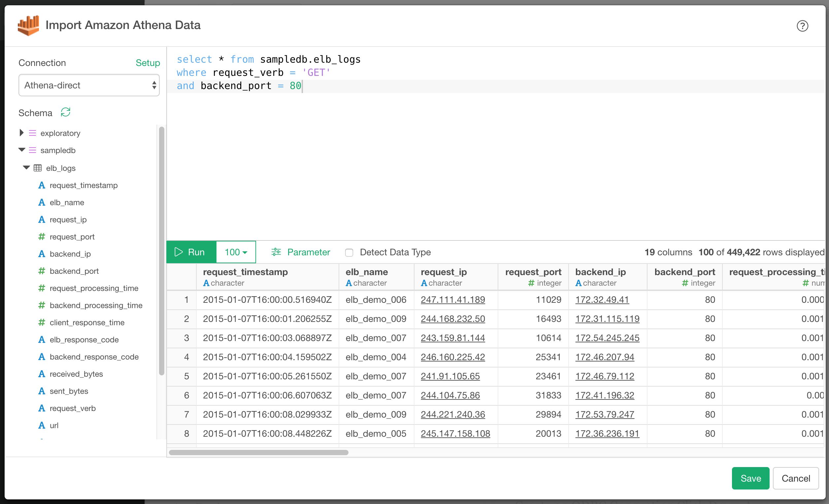829x504 pixels.
Task: Collapse the sampledb schema node
Action: pos(22,150)
